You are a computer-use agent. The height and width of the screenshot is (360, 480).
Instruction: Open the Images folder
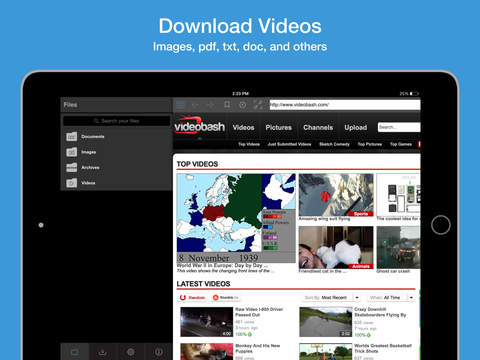tap(116, 152)
